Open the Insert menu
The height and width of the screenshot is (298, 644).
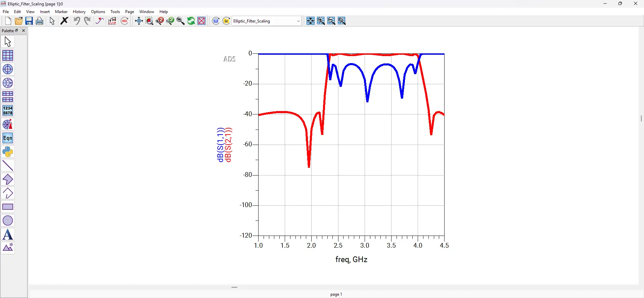tap(45, 12)
